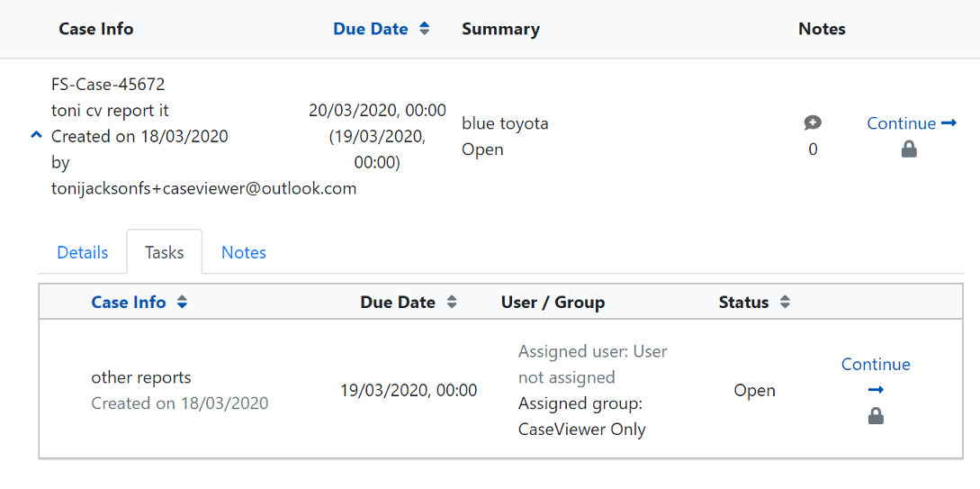Switch to the Notes tab
This screenshot has width=980, height=489.
[244, 252]
